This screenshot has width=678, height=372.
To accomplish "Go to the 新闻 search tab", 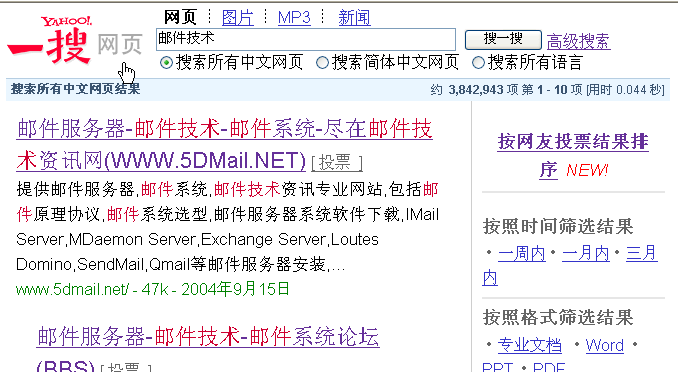I will (354, 18).
